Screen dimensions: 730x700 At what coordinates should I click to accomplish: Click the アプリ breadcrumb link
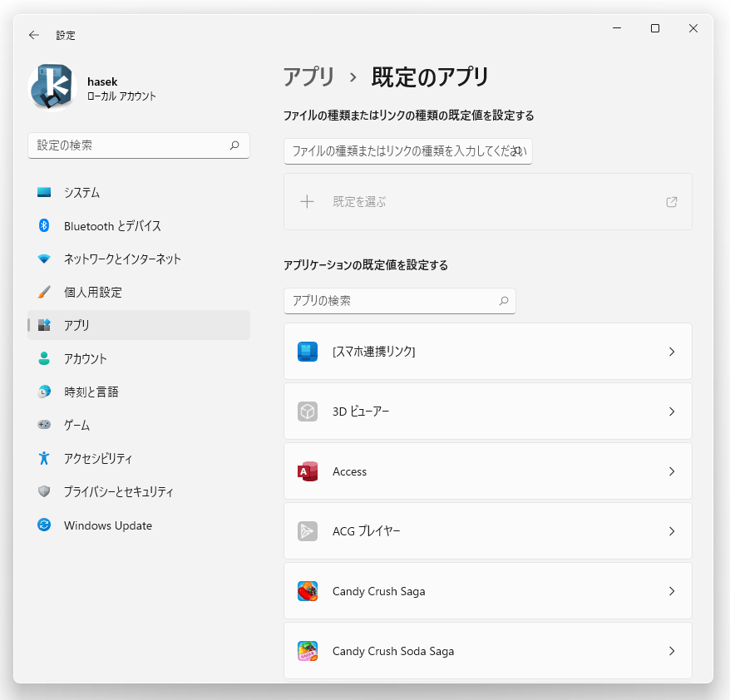(308, 76)
